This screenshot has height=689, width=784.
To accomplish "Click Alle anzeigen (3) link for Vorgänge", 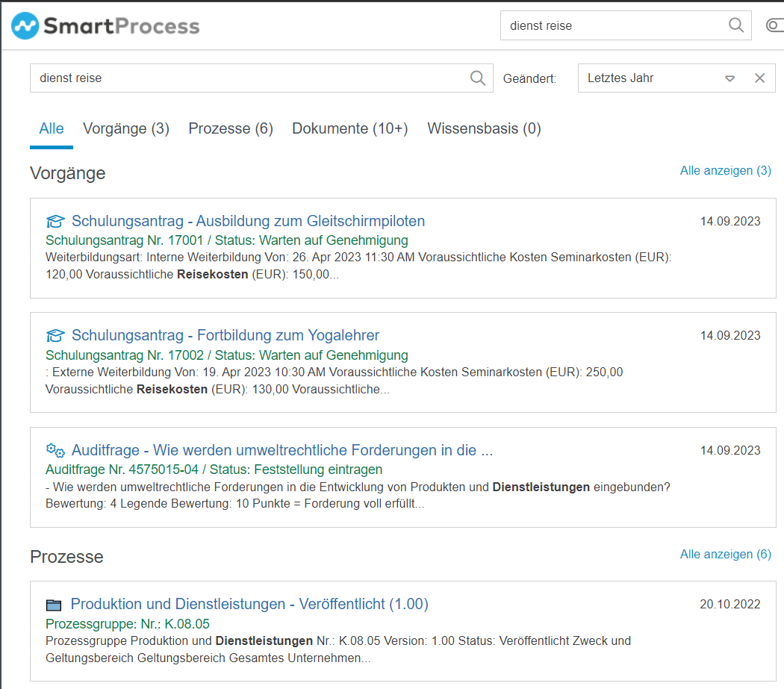I will coord(725,170).
